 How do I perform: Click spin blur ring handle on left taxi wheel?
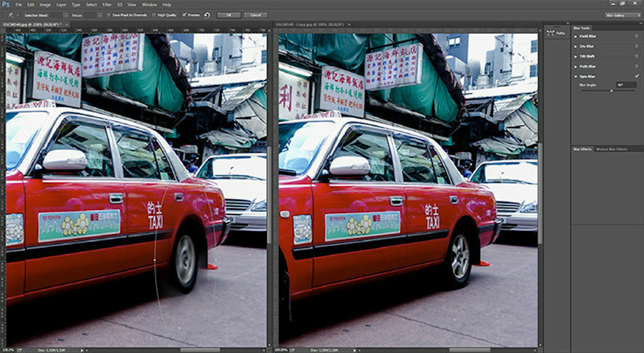tap(155, 260)
